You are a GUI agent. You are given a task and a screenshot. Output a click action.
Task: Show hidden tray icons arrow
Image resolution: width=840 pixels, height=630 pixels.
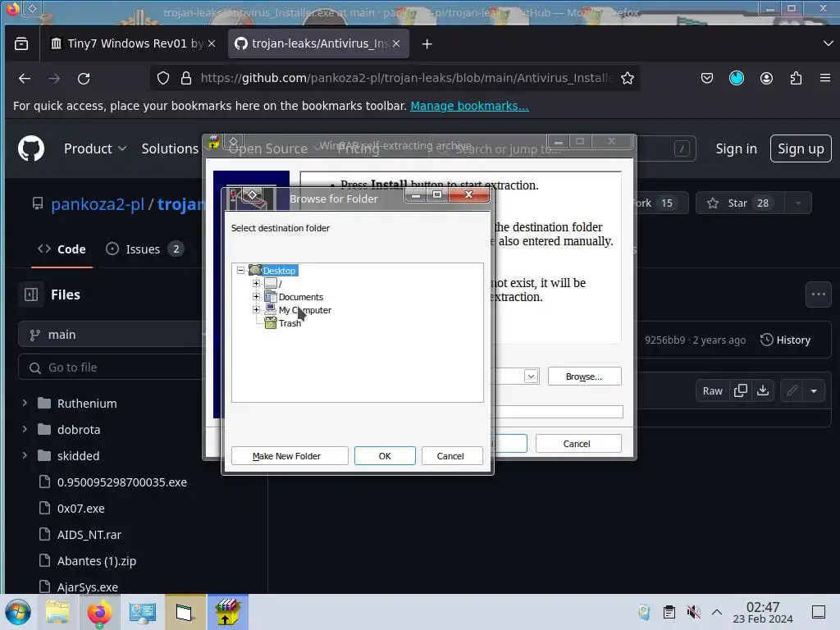pyautogui.click(x=717, y=612)
